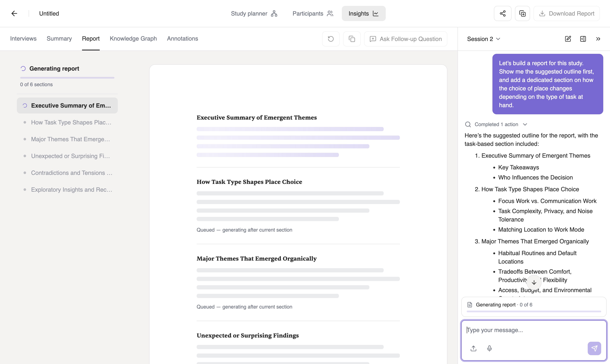Click the scroll-to-bottom arrow in chat
610x364 pixels.
point(534,282)
